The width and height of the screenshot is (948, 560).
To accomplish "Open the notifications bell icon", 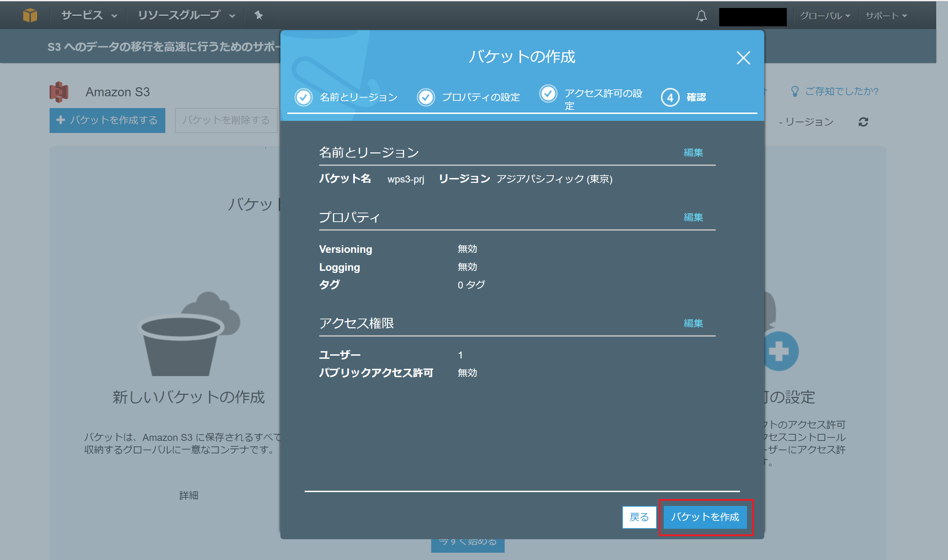I will tap(701, 16).
